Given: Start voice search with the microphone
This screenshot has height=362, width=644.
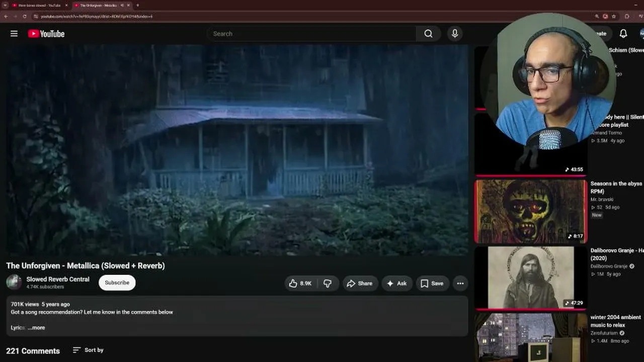Looking at the screenshot, I should (455, 34).
